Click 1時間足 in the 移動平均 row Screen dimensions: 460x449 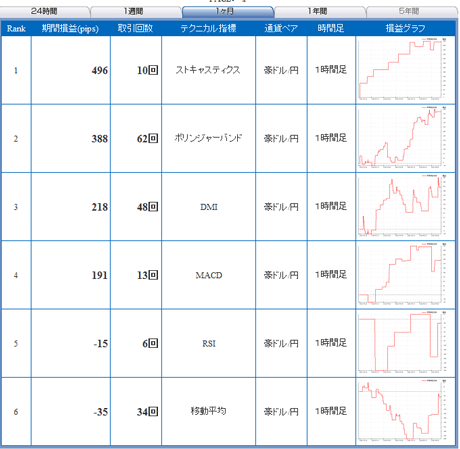(x=331, y=411)
